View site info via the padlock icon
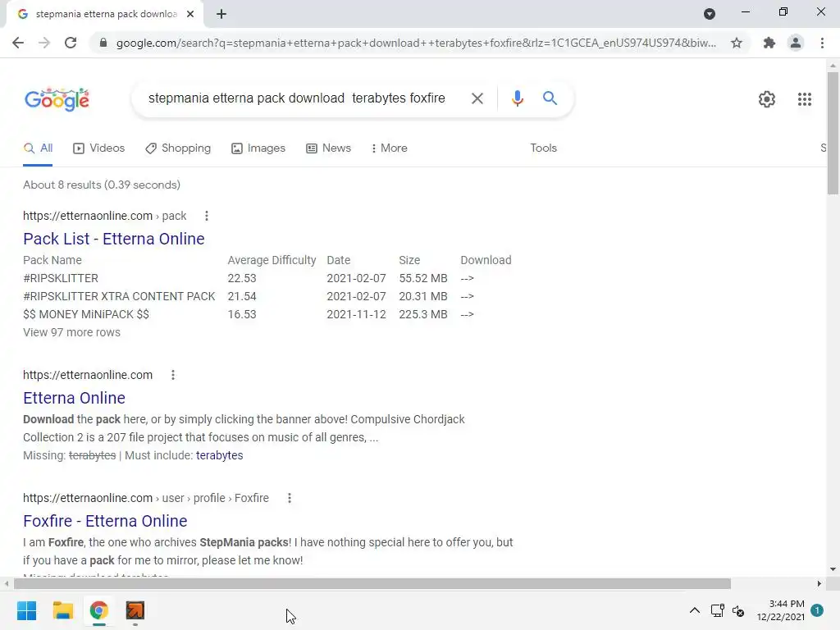 click(x=103, y=43)
